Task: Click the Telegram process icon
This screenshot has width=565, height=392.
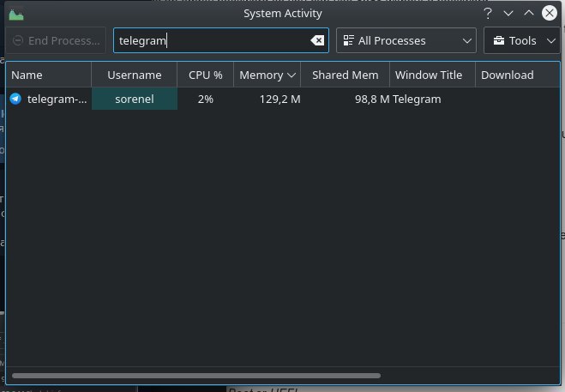Action: coord(15,99)
